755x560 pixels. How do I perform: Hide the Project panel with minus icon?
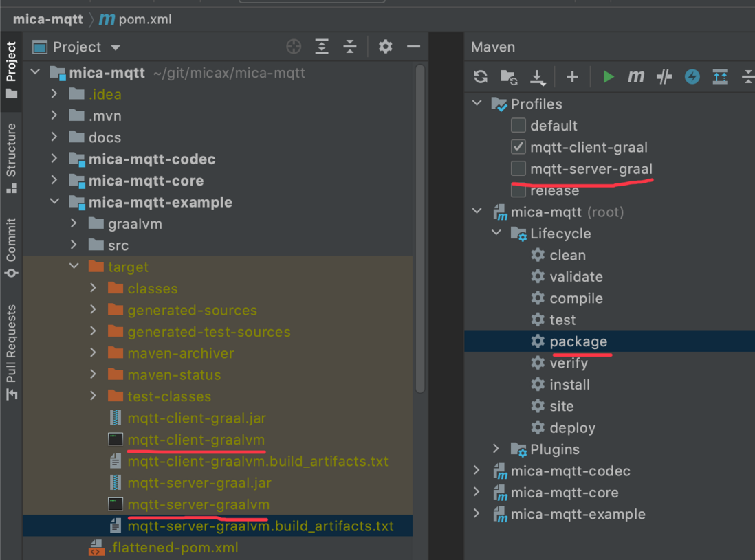pyautogui.click(x=414, y=47)
